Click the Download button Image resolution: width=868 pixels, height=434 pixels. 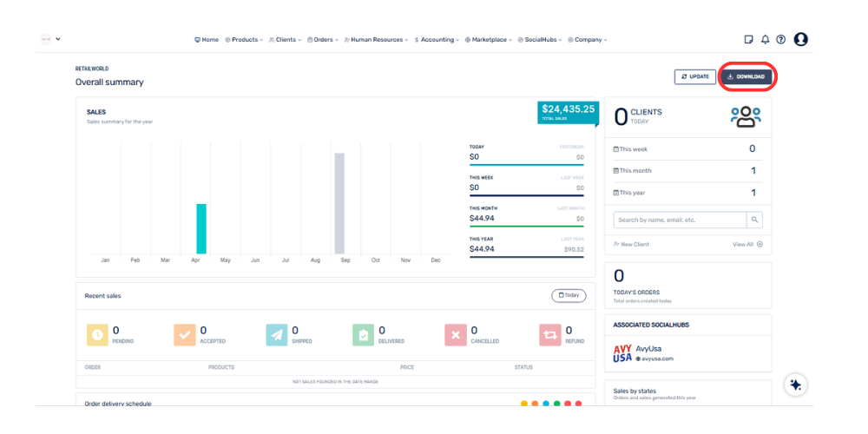[746, 76]
